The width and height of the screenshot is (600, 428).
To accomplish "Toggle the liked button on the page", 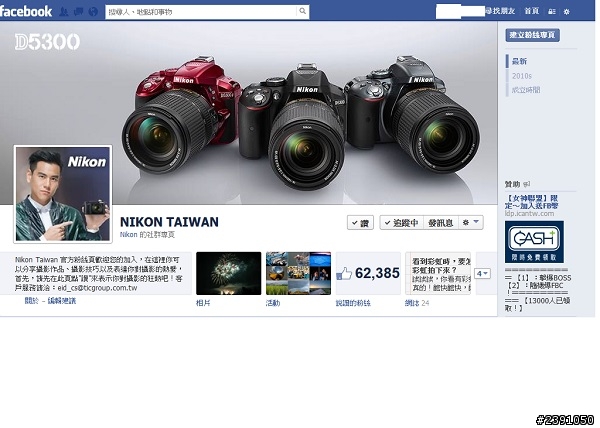I will click(360, 223).
